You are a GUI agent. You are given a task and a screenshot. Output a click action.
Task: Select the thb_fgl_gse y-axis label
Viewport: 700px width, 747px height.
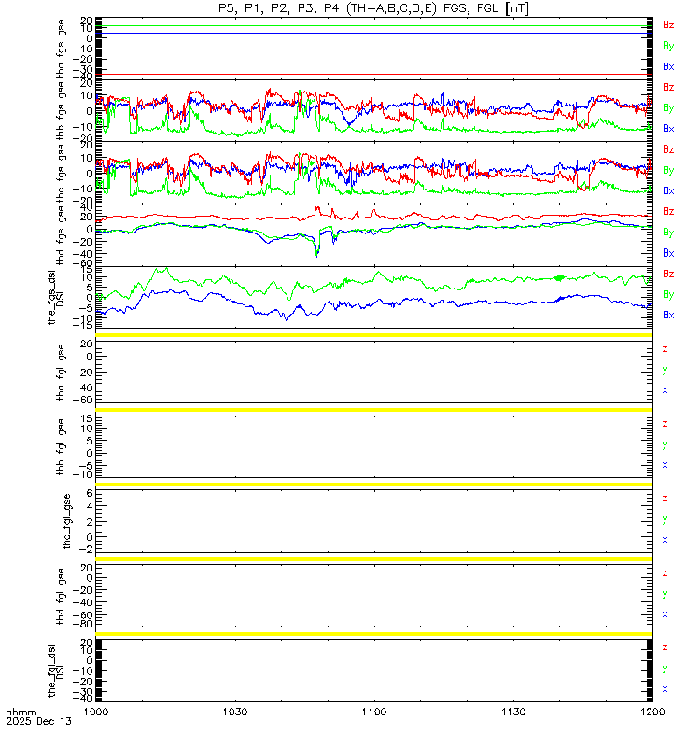(61, 447)
